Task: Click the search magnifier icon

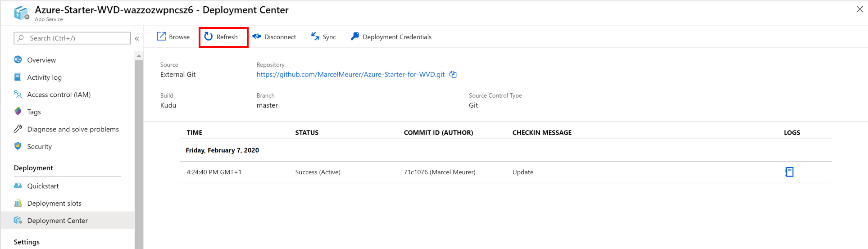Action: [x=21, y=38]
